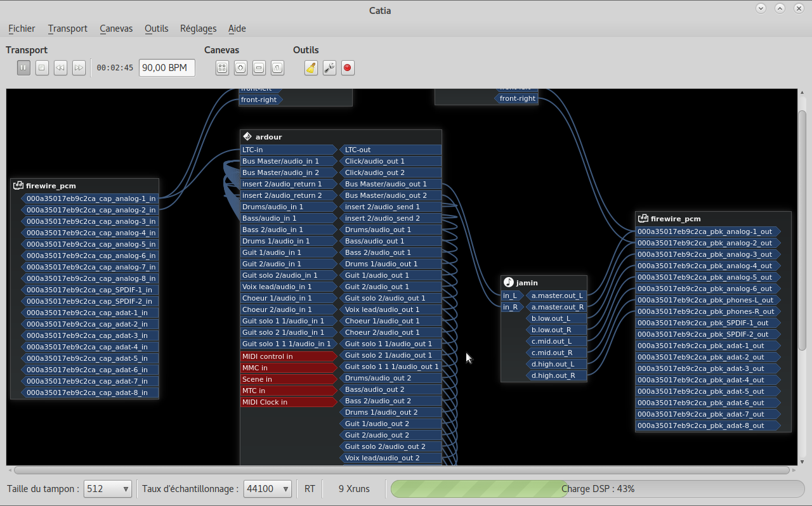Stop the JACK transport
Image resolution: width=812 pixels, height=506 pixels.
42,67
